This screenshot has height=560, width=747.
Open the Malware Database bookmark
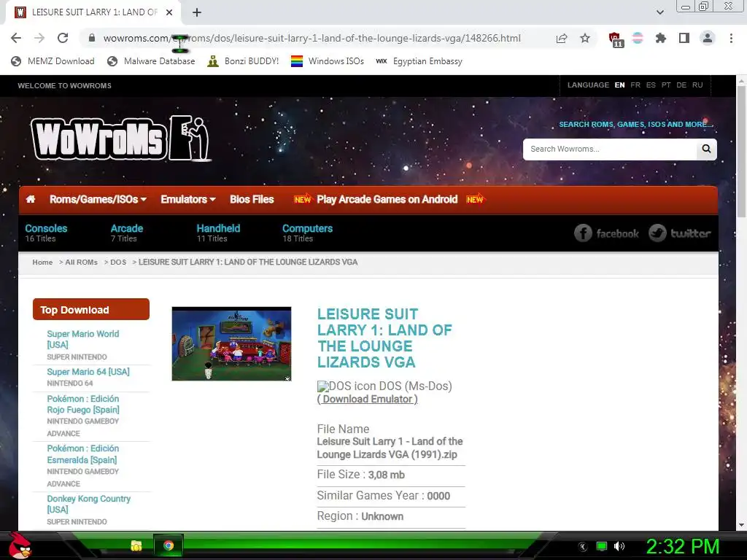[x=151, y=61]
